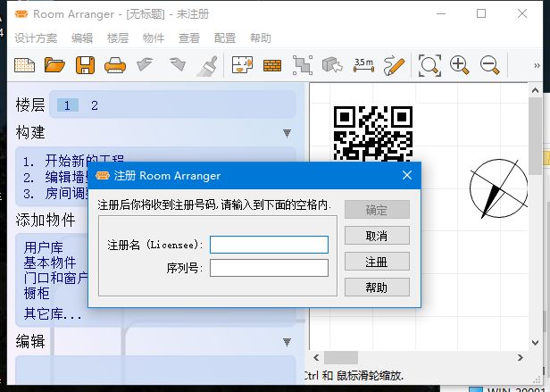Click the vertical scrollbar up arrow
The height and width of the screenshot is (392, 550).
point(536,90)
